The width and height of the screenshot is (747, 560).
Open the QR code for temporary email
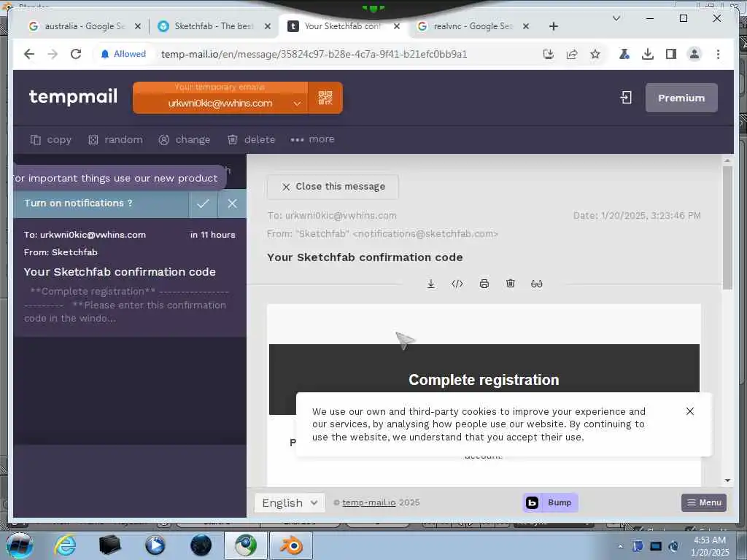coord(325,98)
